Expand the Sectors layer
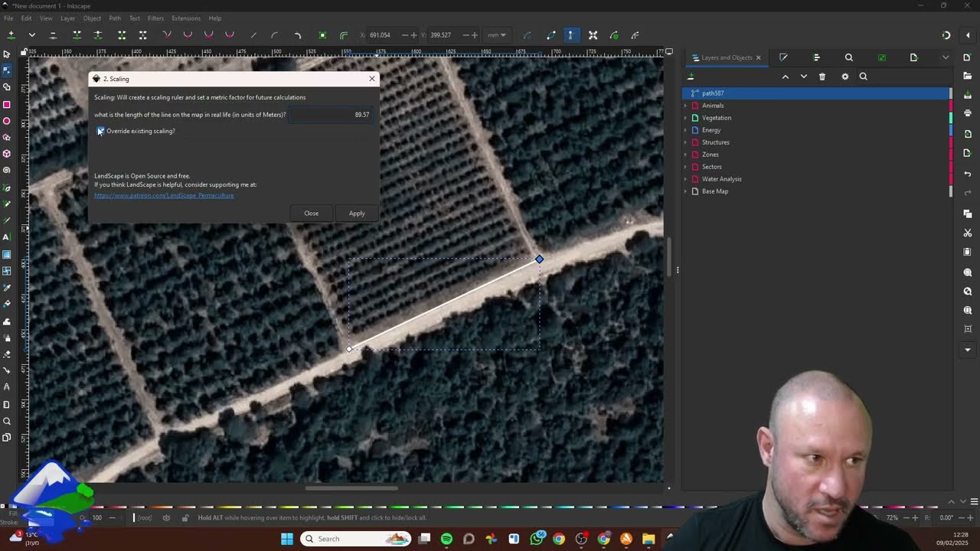 pos(686,167)
